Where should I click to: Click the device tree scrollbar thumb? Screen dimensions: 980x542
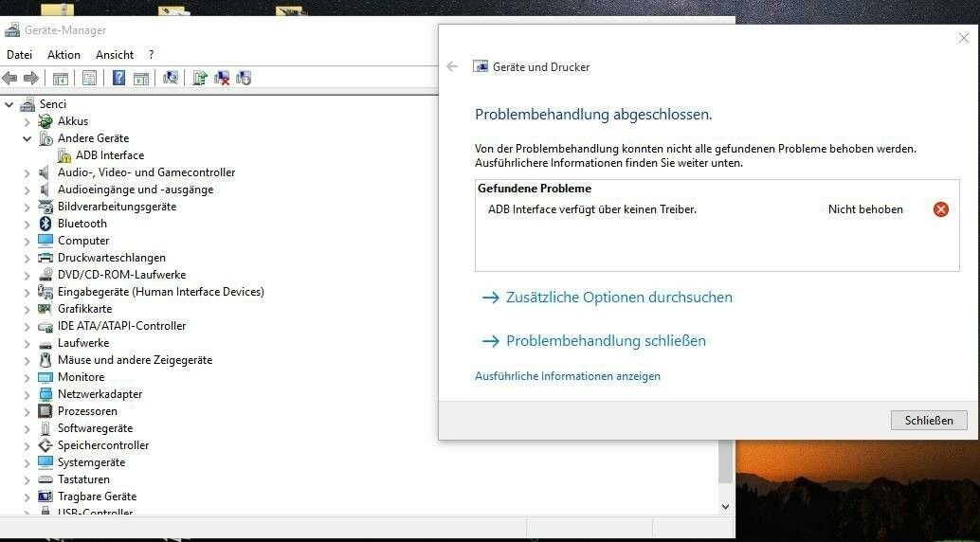(725, 461)
